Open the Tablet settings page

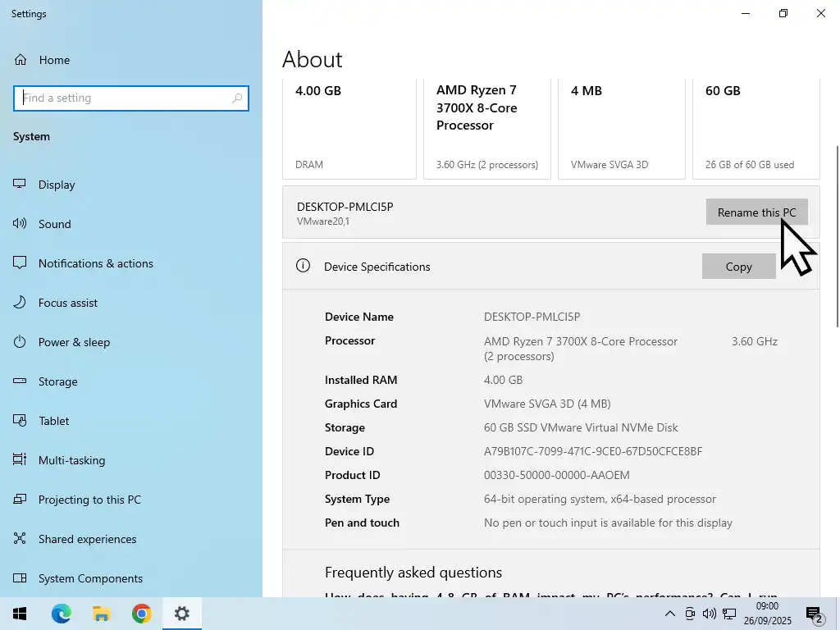pyautogui.click(x=53, y=421)
